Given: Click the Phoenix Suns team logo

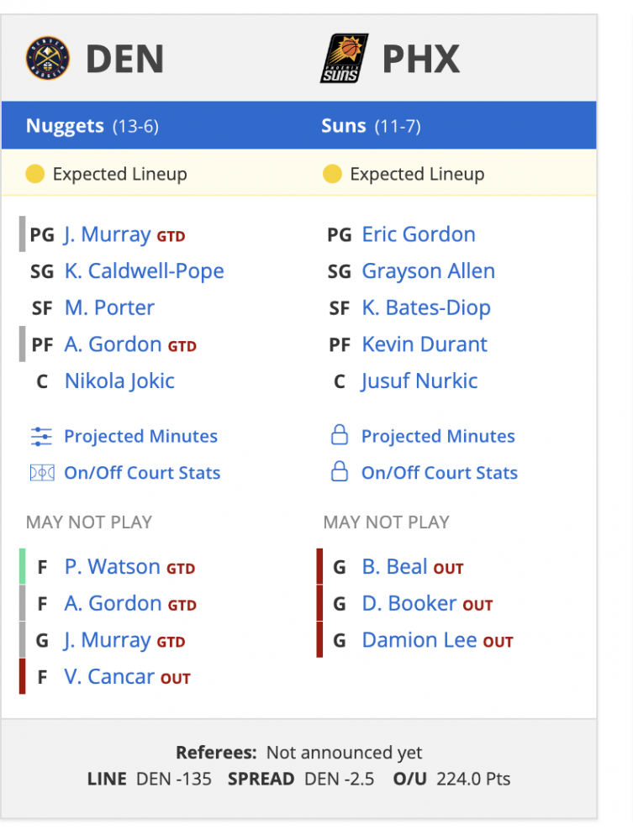Looking at the screenshot, I should pos(344,59).
